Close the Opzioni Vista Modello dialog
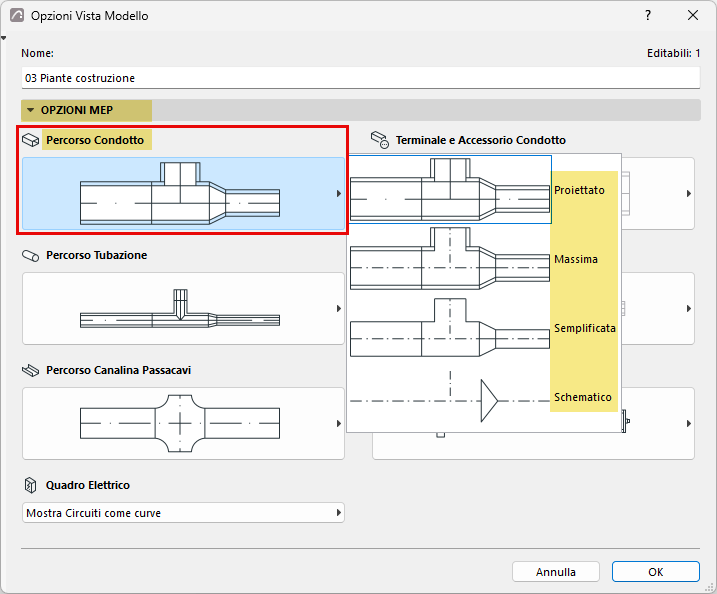The image size is (717, 594). (693, 16)
